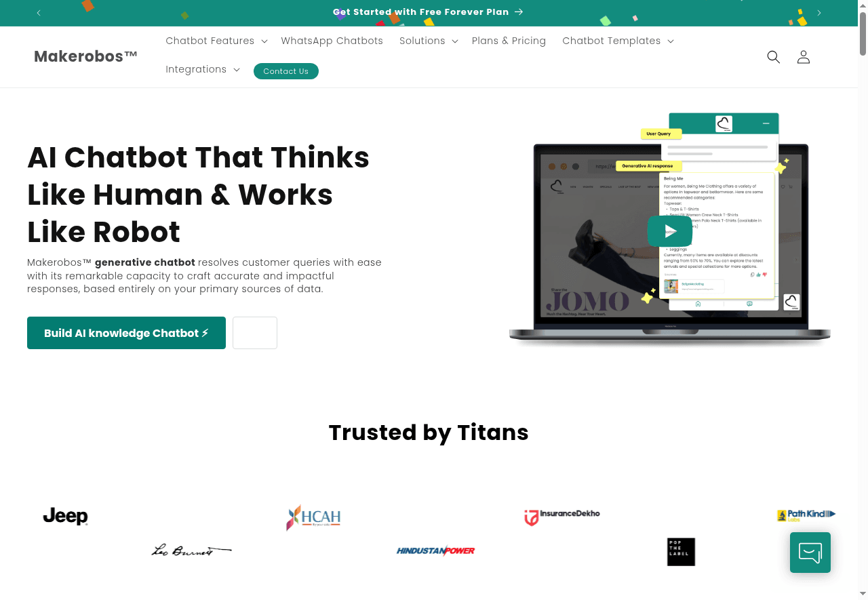Open the site search magnifier icon

click(773, 57)
